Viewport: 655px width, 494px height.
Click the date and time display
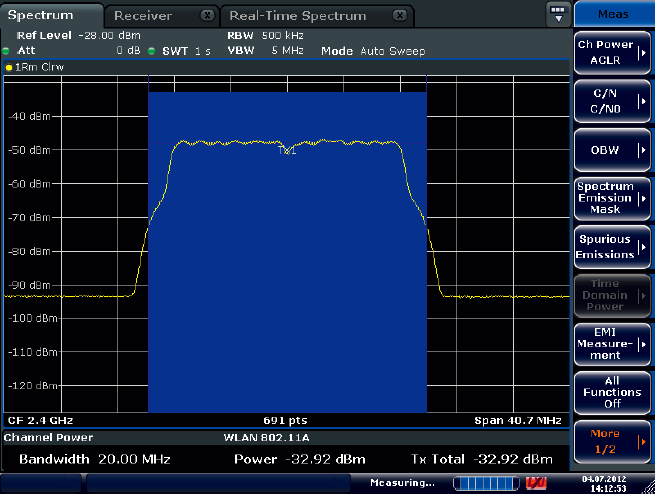pyautogui.click(x=604, y=484)
